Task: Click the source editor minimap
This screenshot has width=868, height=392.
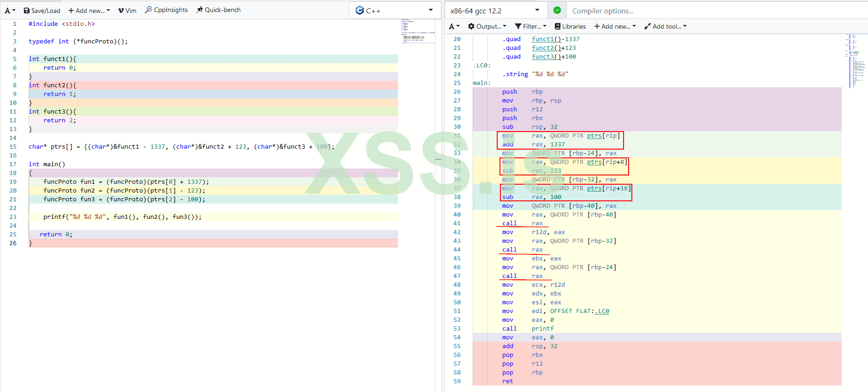Action: (418, 31)
